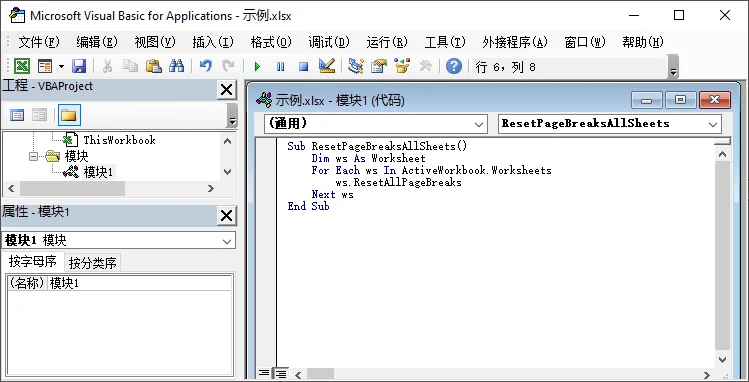Open the toolbar options overflow arrow
749x382 pixels.
coord(674,66)
